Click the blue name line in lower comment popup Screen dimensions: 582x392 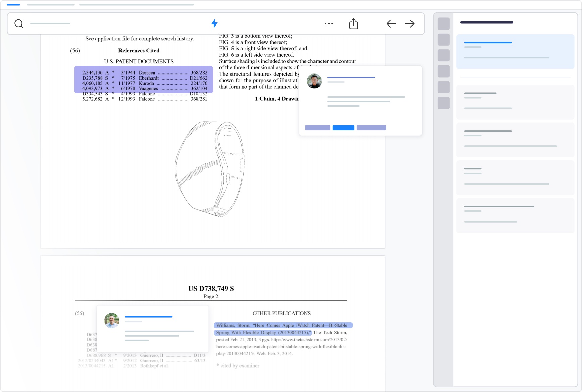click(x=148, y=317)
